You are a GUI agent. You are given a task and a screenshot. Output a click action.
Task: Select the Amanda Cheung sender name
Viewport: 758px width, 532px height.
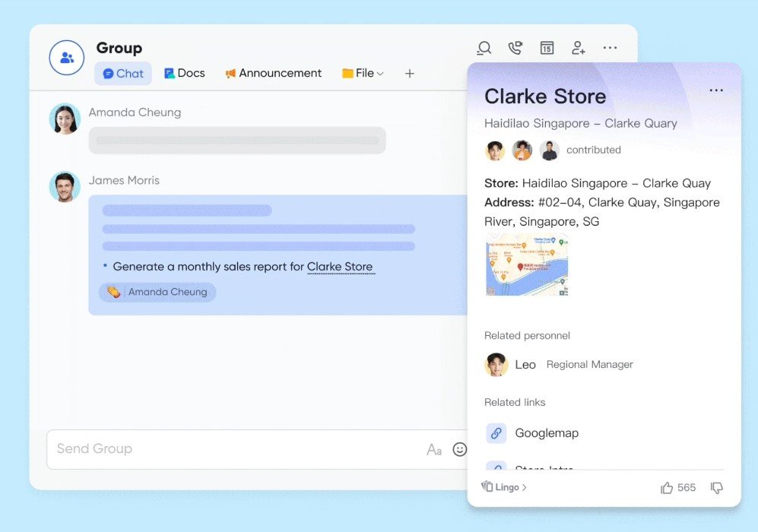point(135,112)
